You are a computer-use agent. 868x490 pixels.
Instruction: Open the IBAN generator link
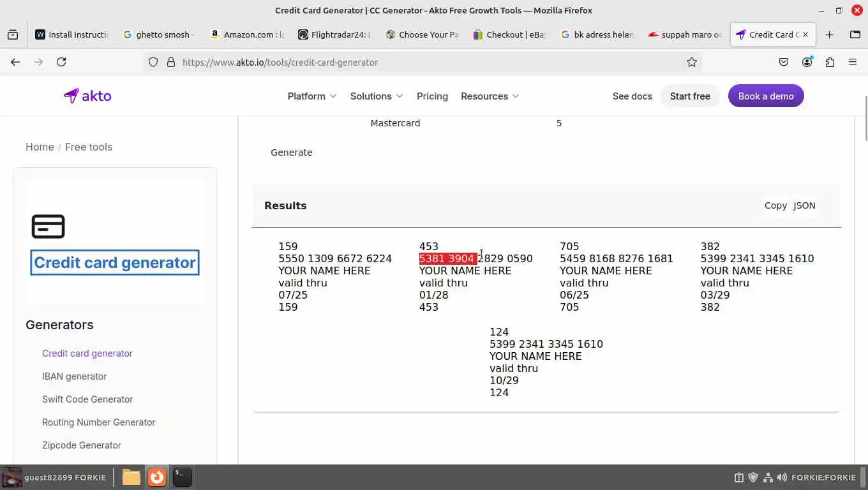pyautogui.click(x=75, y=376)
